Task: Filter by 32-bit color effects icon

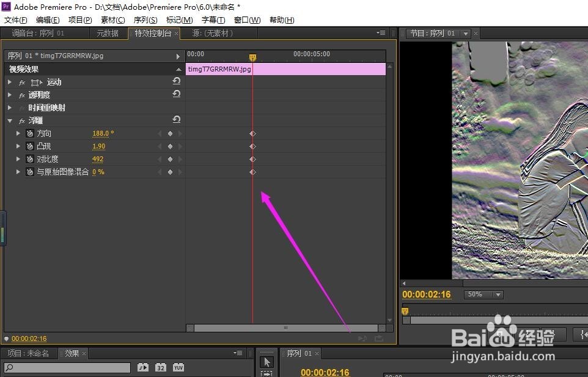Action: click(161, 367)
